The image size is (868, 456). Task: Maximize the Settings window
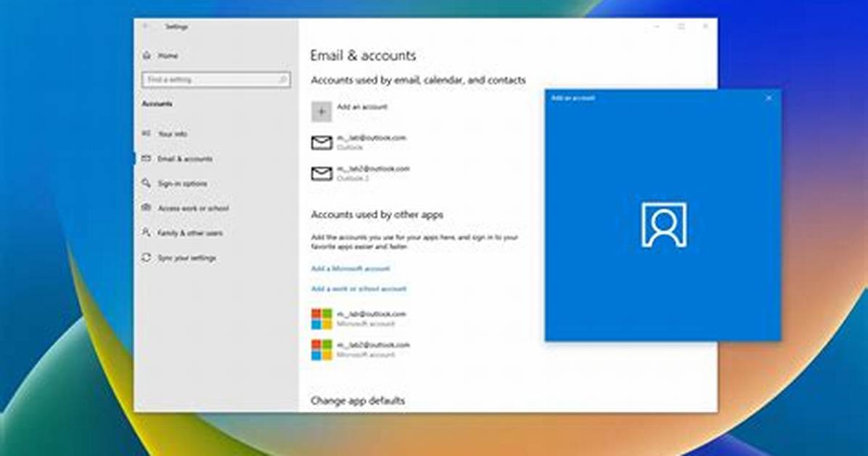(681, 26)
